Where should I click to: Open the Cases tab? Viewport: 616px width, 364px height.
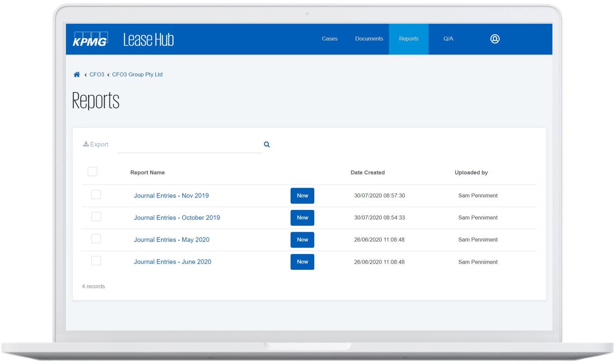tap(329, 39)
